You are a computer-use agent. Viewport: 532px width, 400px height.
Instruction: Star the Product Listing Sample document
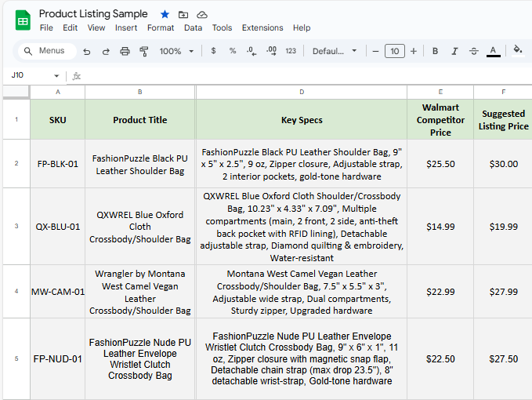point(165,14)
